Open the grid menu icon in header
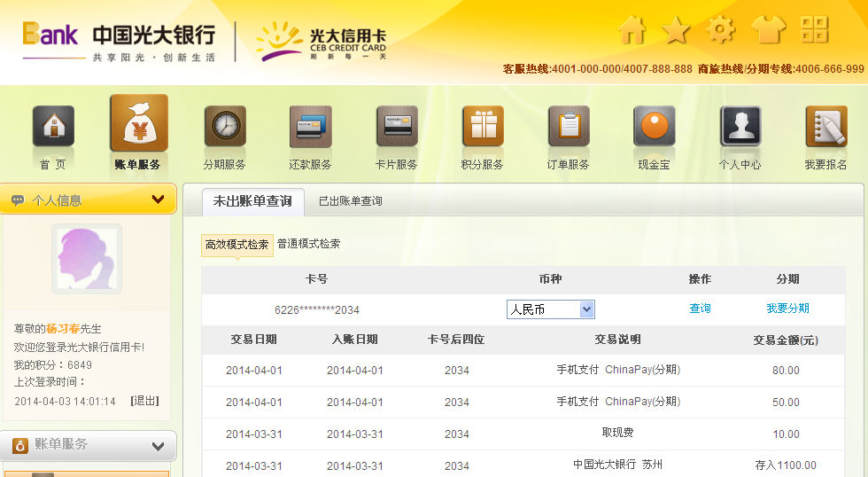Image resolution: width=868 pixels, height=477 pixels. click(x=814, y=30)
